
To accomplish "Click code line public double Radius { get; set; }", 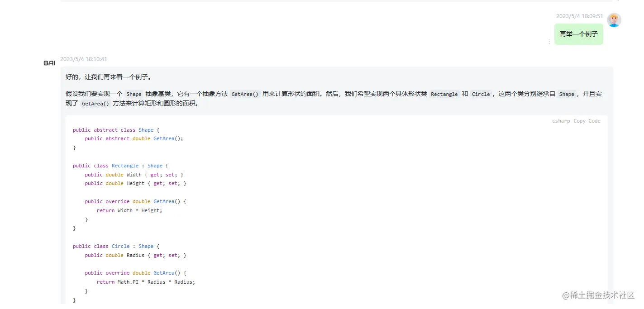I will (135, 255).
